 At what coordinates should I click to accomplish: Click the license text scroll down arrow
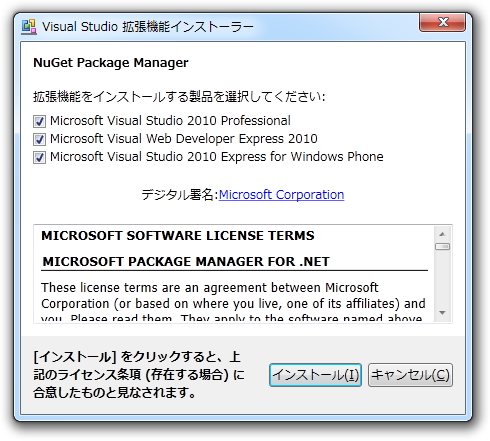(442, 313)
